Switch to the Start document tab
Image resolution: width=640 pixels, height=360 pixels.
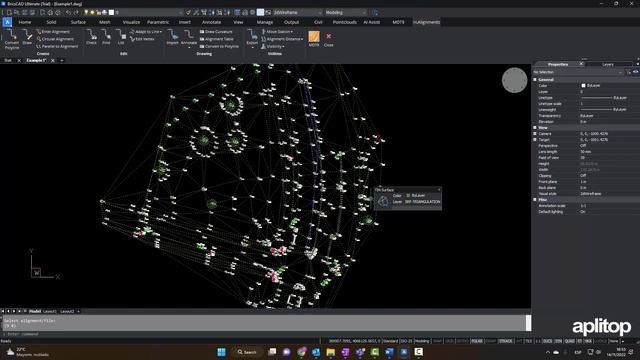coord(8,60)
